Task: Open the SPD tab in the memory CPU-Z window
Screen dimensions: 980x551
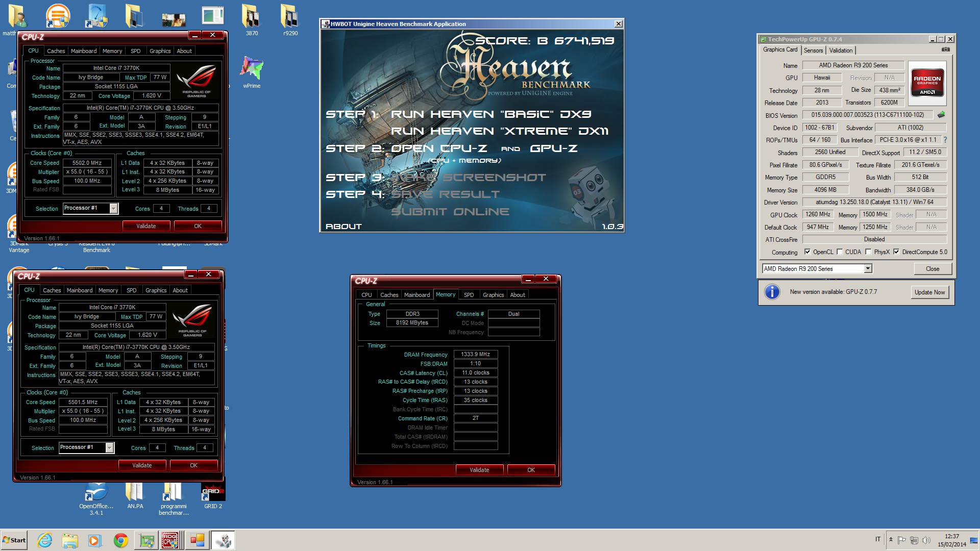Action: tap(469, 295)
